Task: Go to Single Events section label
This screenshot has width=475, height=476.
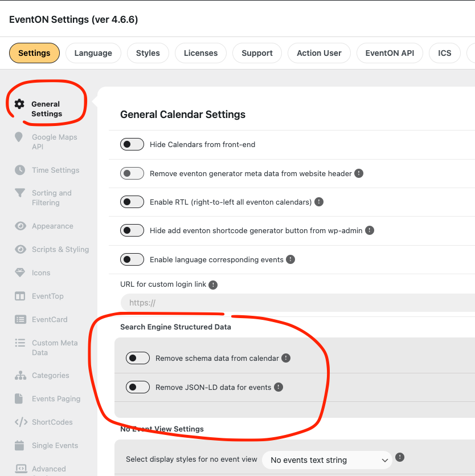Action: pyautogui.click(x=55, y=445)
